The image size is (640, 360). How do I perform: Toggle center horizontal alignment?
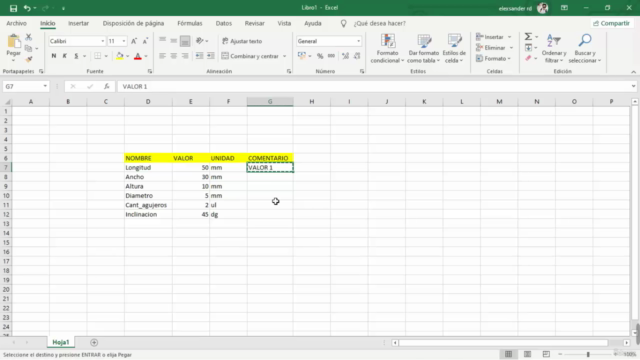tap(173, 56)
